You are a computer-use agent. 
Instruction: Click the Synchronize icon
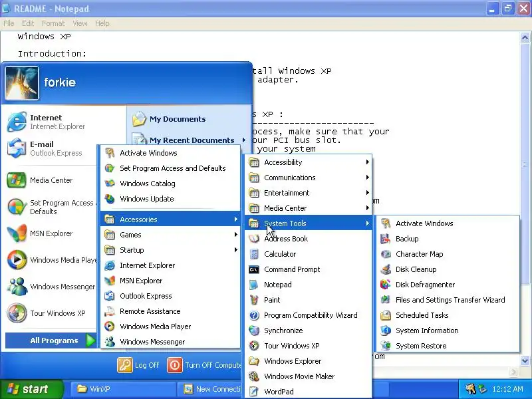254,330
